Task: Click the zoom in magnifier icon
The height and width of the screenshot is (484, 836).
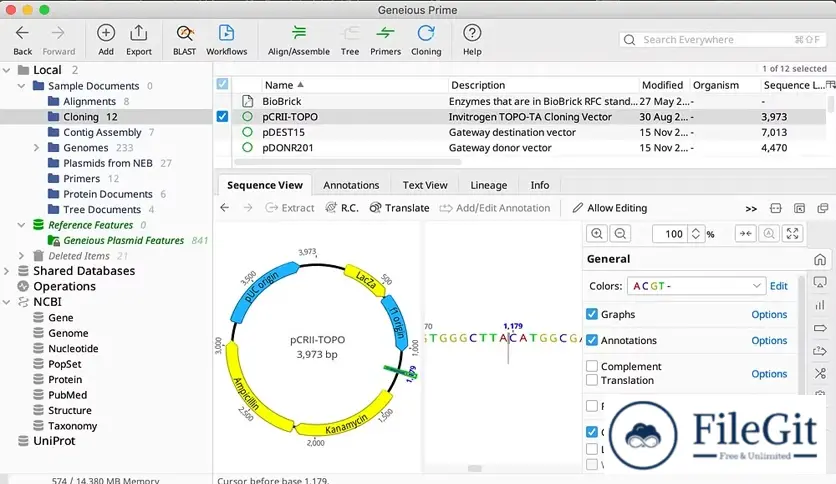Action: coord(597,233)
